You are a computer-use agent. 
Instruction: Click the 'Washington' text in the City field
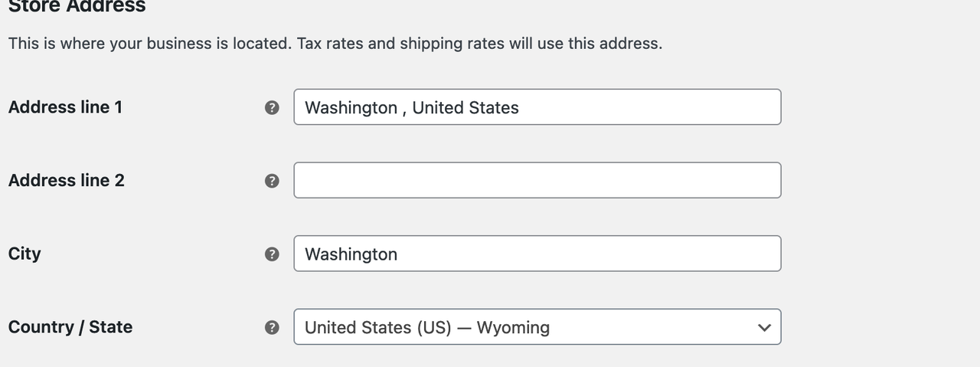click(351, 254)
